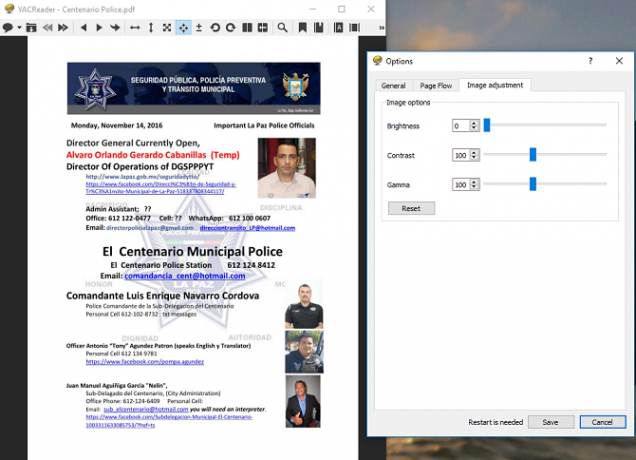Screen dimensions: 636x460
Task: Open the direcciontransito_LP@hotmail.com link
Action: (x=247, y=228)
